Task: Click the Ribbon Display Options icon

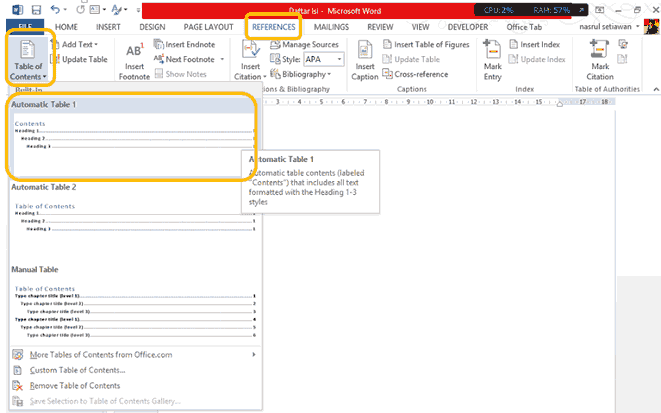Action: point(599,9)
